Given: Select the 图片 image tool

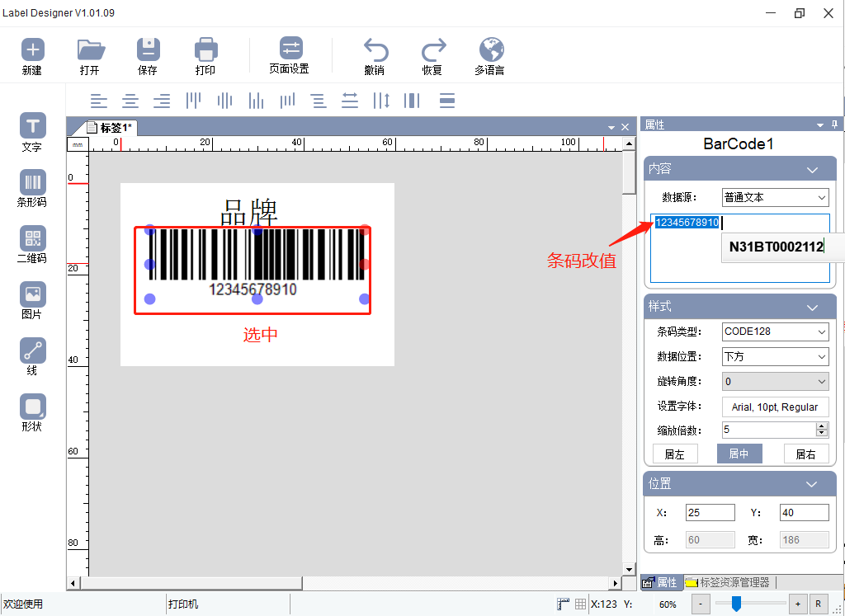Looking at the screenshot, I should [32, 294].
